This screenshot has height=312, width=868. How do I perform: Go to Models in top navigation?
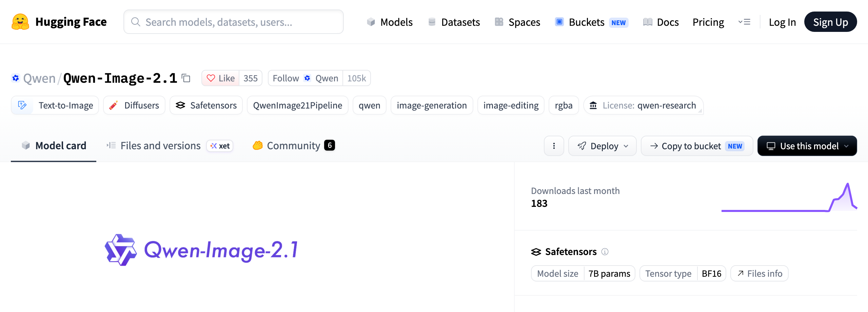pyautogui.click(x=390, y=22)
